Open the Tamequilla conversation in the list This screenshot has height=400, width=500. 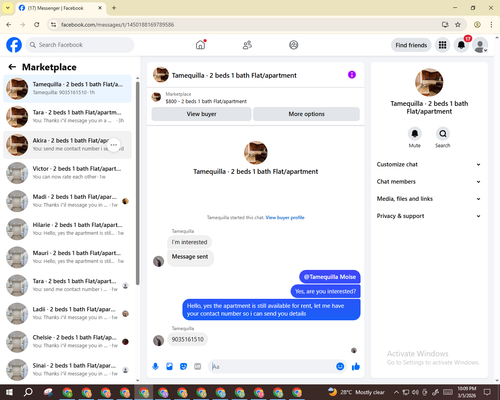pyautogui.click(x=67, y=89)
